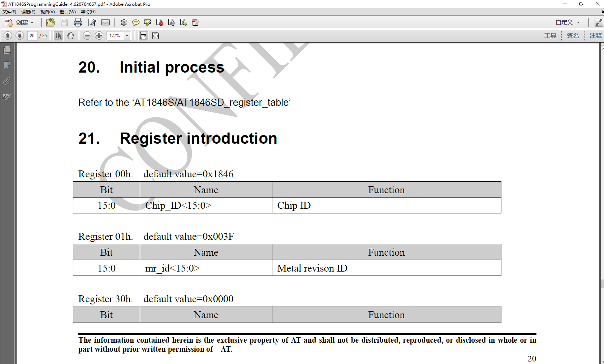This screenshot has width=604, height=364.
Task: Zoom out with the minus button
Action: pos(87,35)
